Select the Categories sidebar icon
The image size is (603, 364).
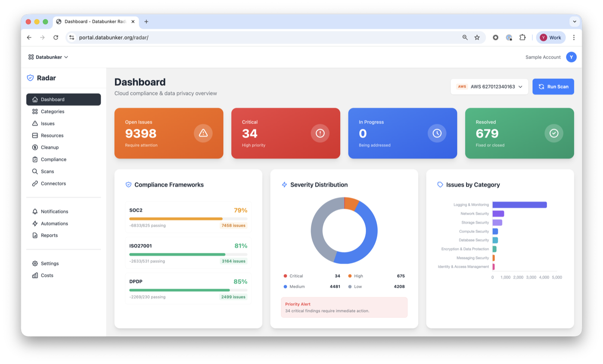coord(35,111)
